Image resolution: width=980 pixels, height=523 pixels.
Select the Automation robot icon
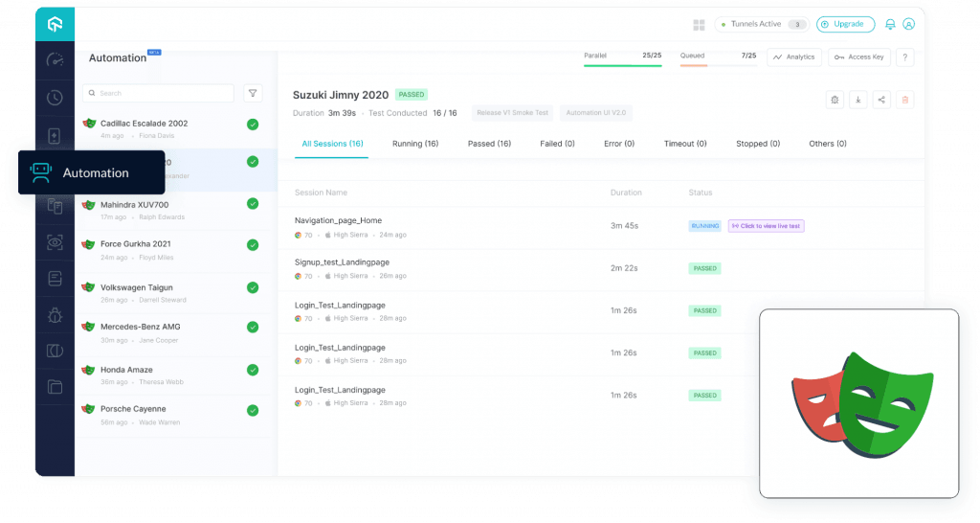click(40, 172)
